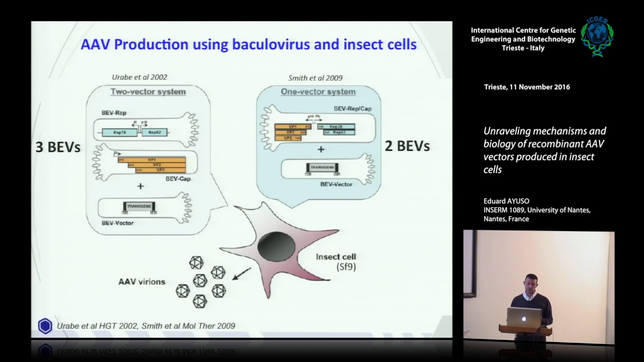644x362 pixels.
Task: Click the 'BEV-Rep/Cap' label
Action: coord(353,109)
